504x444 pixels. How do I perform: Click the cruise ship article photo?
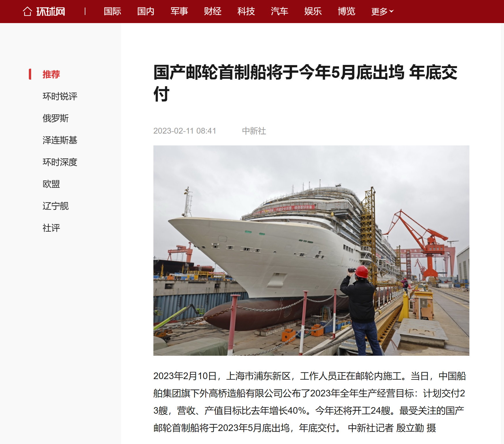[311, 250]
